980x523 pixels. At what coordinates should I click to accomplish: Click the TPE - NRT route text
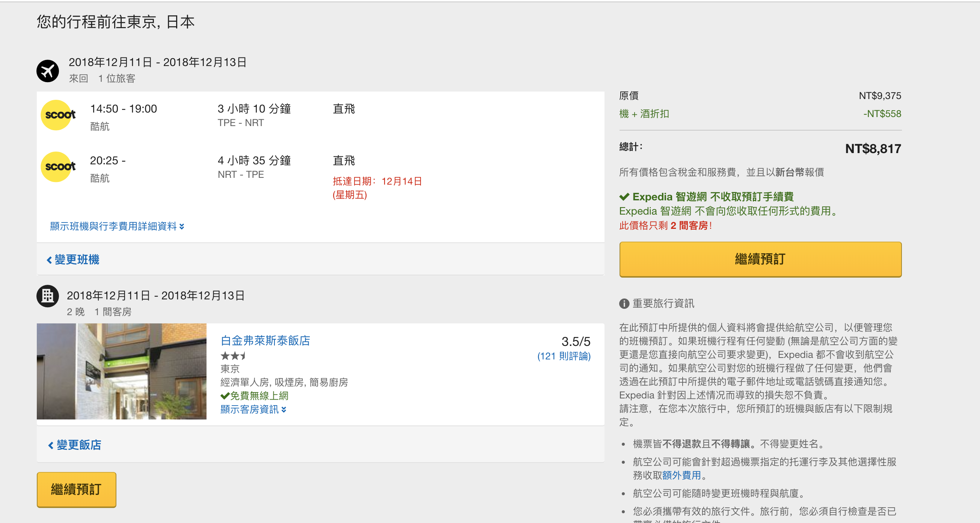click(241, 123)
